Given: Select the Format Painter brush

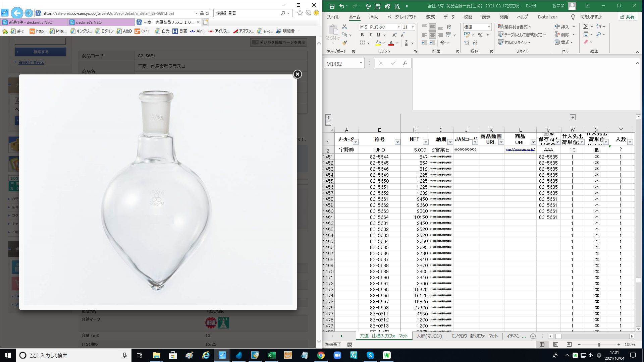Looking at the screenshot, I should (344, 43).
